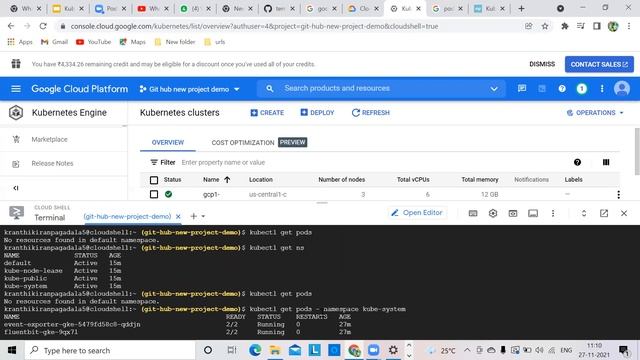Switch to the COST OPTIMIZATION tab
This screenshot has width=640, height=360.
pyautogui.click(x=243, y=142)
